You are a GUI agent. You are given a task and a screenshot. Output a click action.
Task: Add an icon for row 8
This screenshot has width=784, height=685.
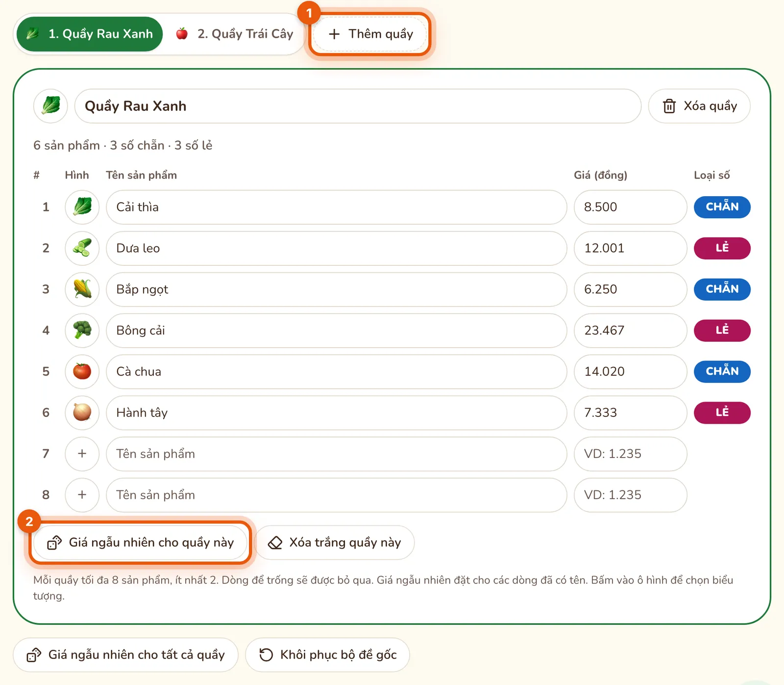(x=82, y=495)
